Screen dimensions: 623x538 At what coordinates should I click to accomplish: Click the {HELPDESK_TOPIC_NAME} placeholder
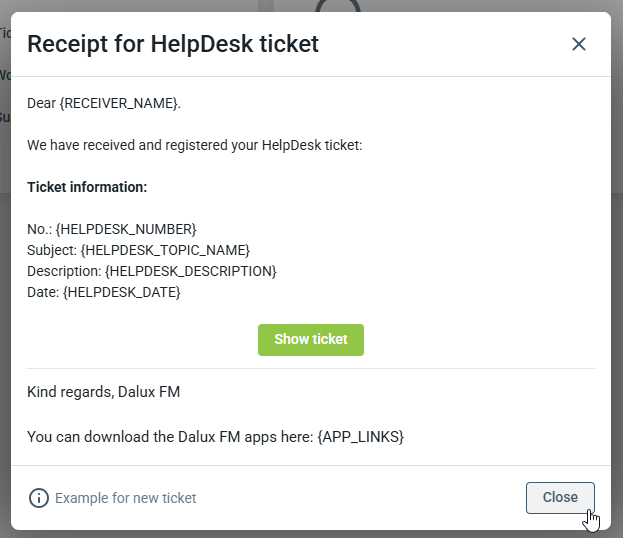165,250
